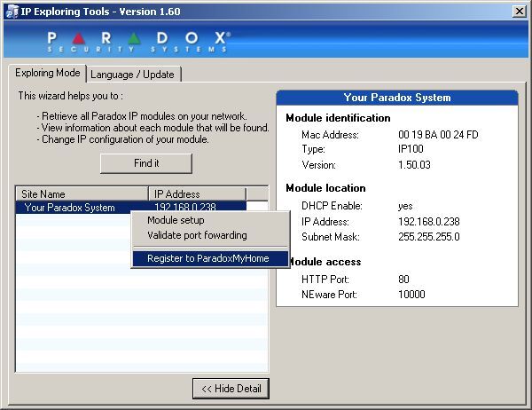Click the << Hide Detail button
This screenshot has height=410, width=532.
coord(231,389)
